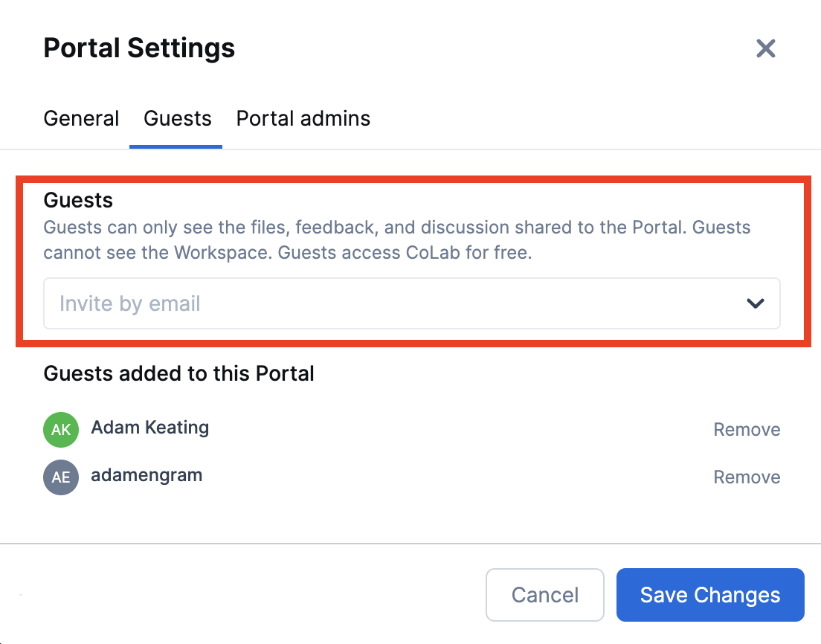Click the word "Workspace" in the description
This screenshot has height=644, width=821.
tap(223, 252)
